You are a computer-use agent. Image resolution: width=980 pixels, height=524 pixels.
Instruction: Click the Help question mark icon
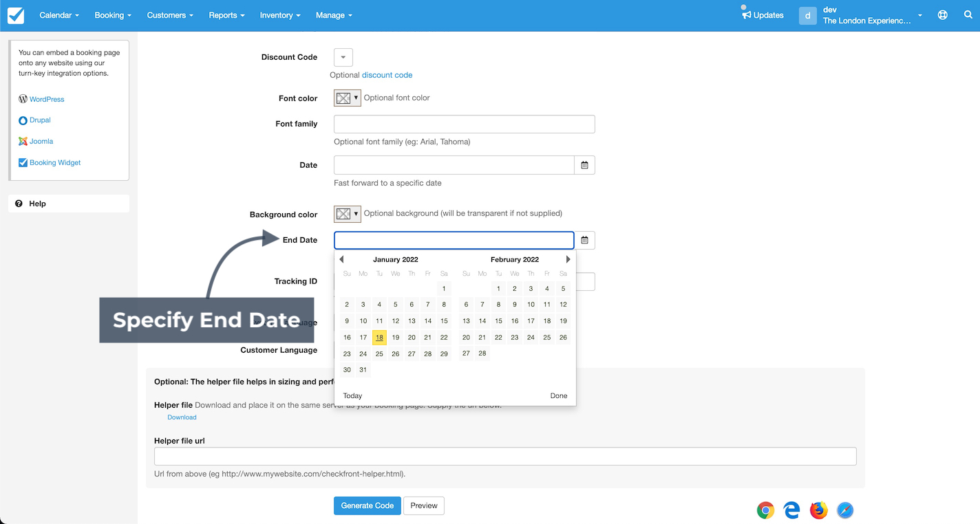(19, 204)
